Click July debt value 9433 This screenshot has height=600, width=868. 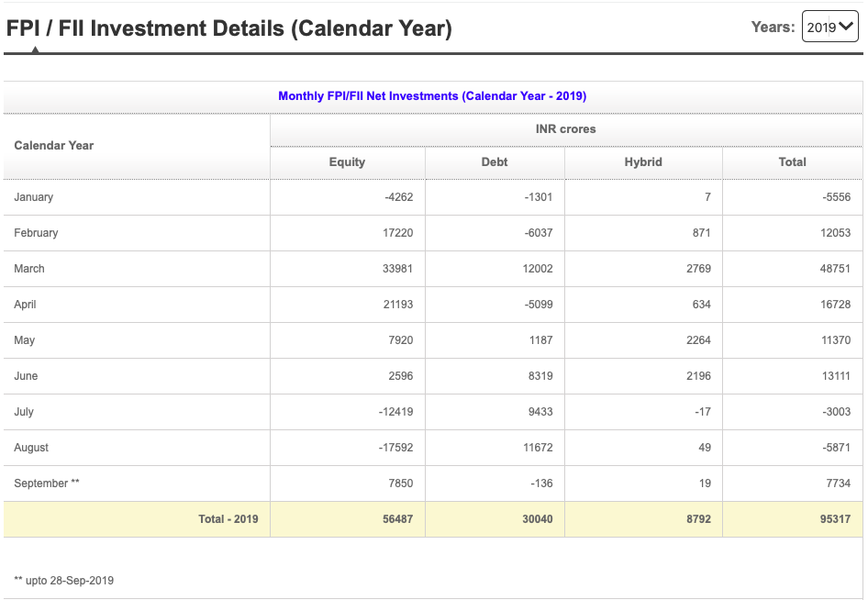(540, 412)
